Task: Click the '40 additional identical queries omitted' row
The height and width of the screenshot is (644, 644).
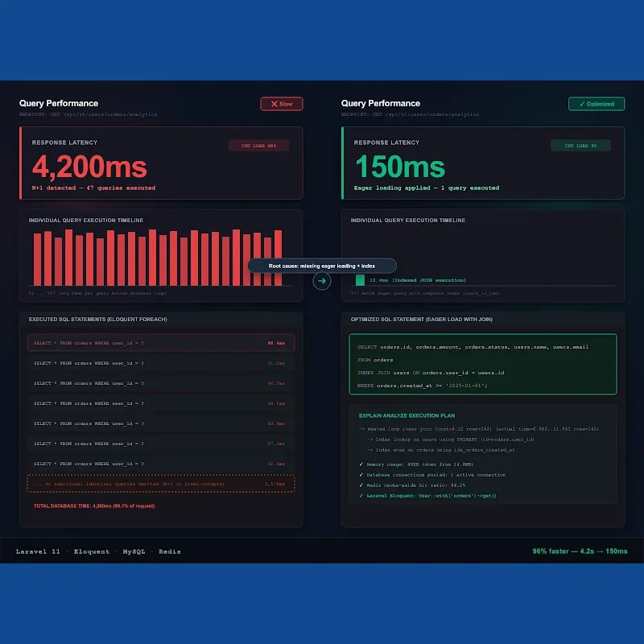Action: point(161,484)
